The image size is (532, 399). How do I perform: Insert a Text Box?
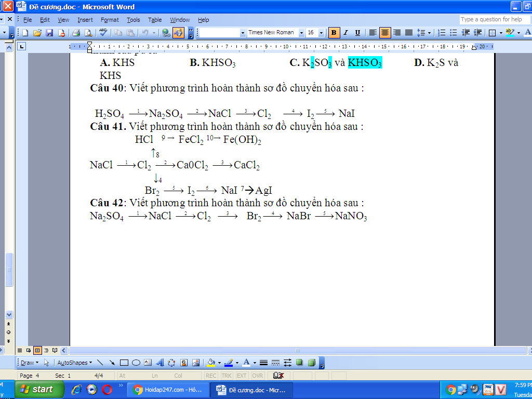point(148,363)
